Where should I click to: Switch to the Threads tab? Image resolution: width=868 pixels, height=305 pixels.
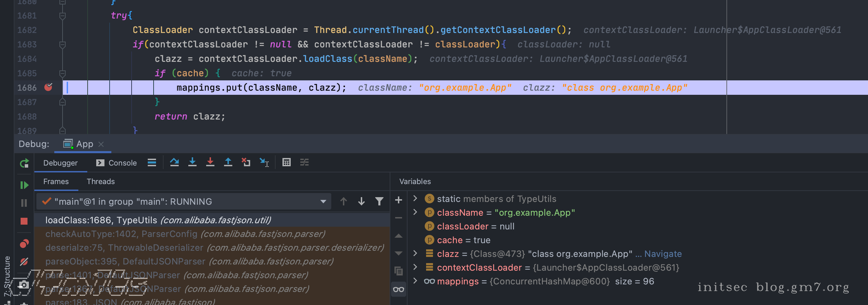pos(100,181)
